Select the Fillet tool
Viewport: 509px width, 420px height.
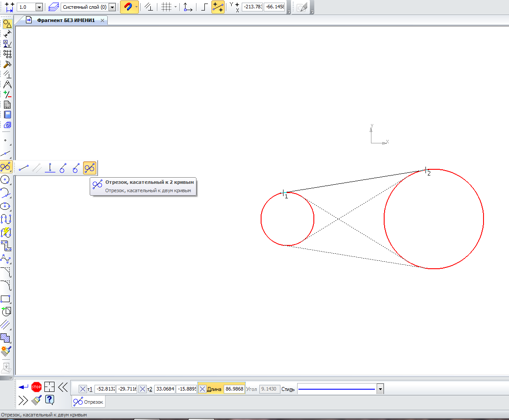[x=6, y=285]
